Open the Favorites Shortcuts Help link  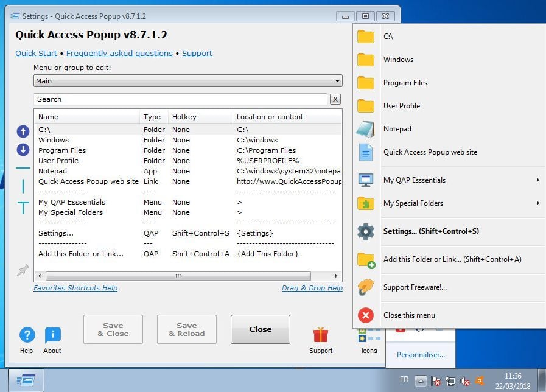75,288
